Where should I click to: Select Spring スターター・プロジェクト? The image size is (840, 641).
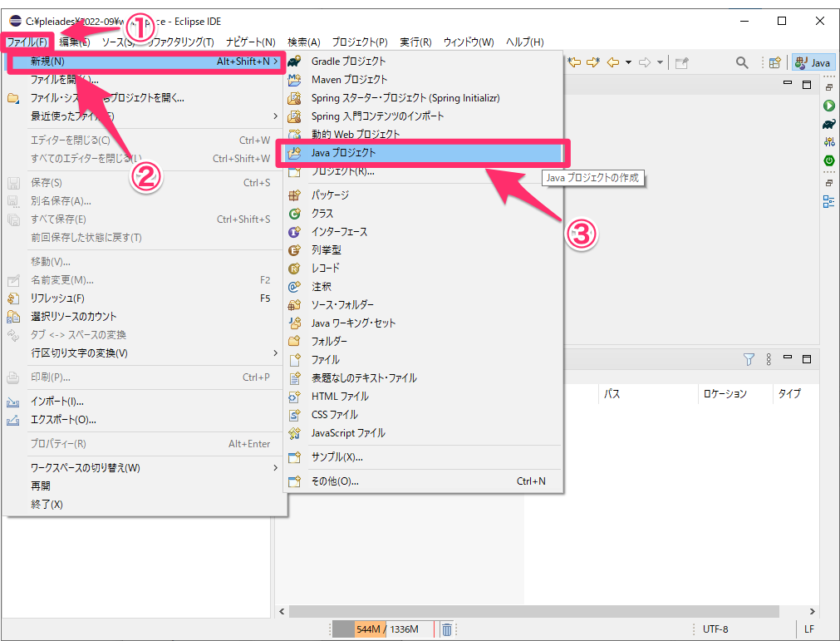tap(423, 98)
